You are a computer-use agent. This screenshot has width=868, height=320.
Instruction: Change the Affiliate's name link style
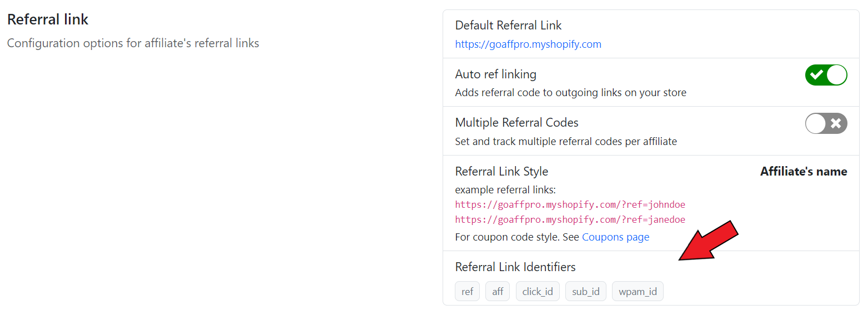tap(803, 172)
